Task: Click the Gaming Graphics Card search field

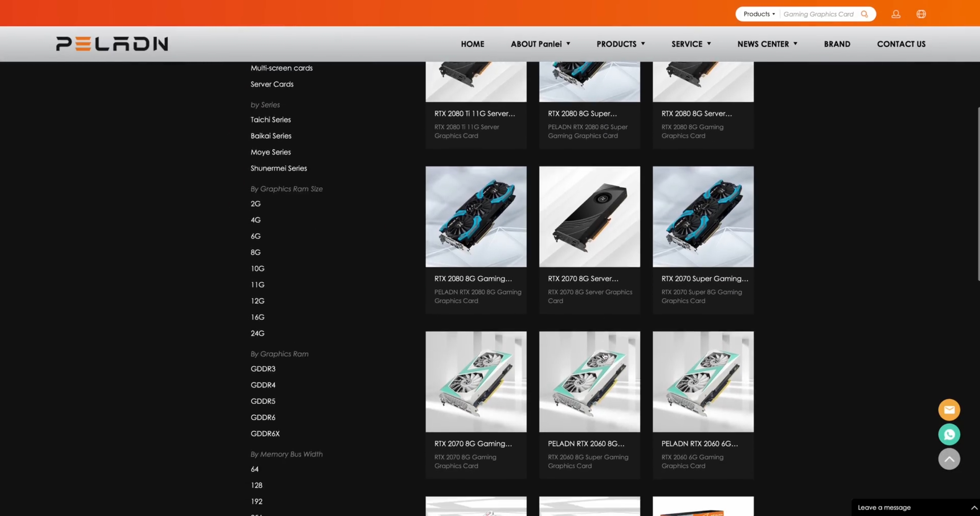Action: (818, 14)
